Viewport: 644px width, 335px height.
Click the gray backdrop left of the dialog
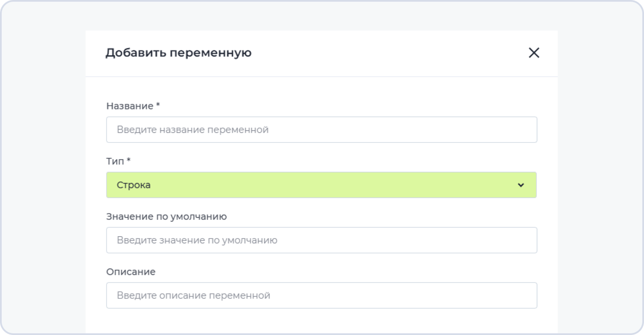click(x=42, y=170)
